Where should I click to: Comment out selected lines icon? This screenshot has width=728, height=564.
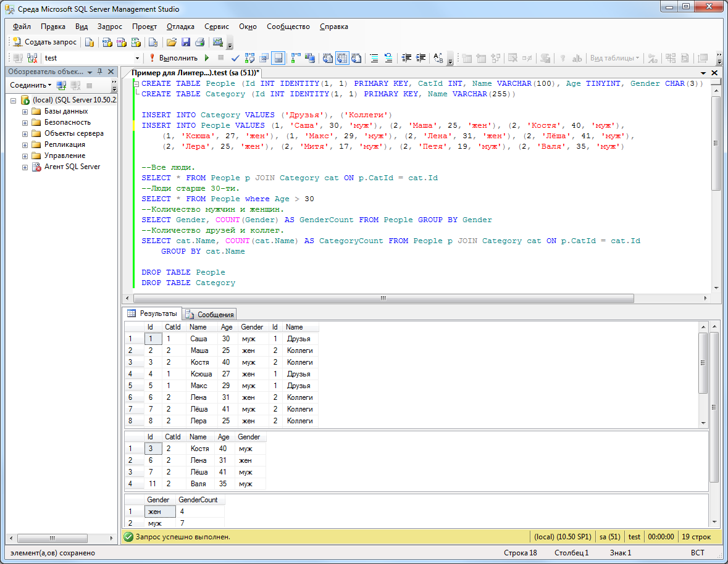[374, 58]
